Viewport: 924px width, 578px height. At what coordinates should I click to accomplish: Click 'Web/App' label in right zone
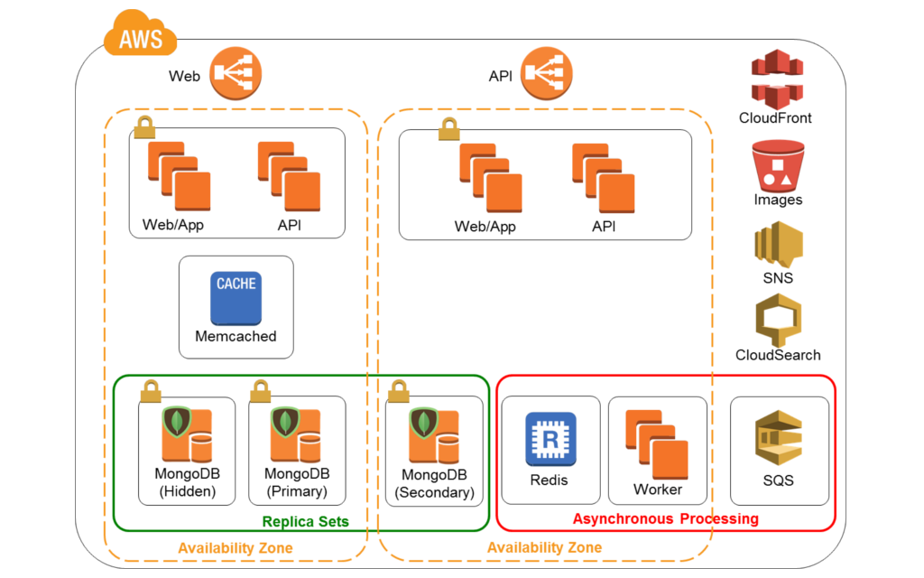tap(485, 227)
